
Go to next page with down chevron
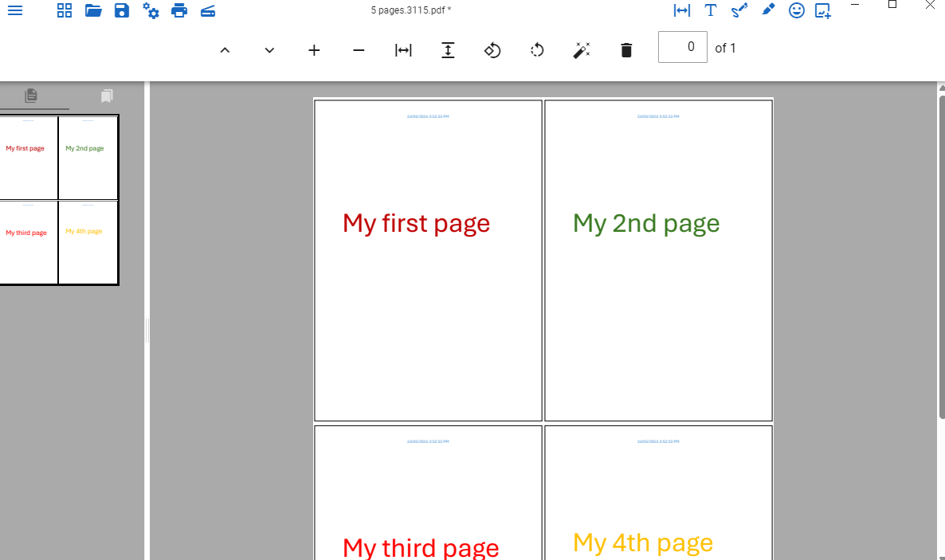coord(269,50)
